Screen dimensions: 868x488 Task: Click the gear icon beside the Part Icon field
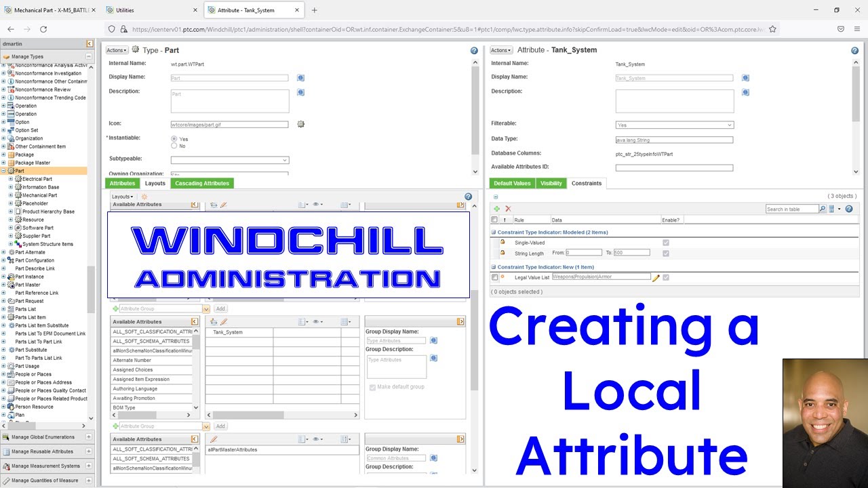300,124
